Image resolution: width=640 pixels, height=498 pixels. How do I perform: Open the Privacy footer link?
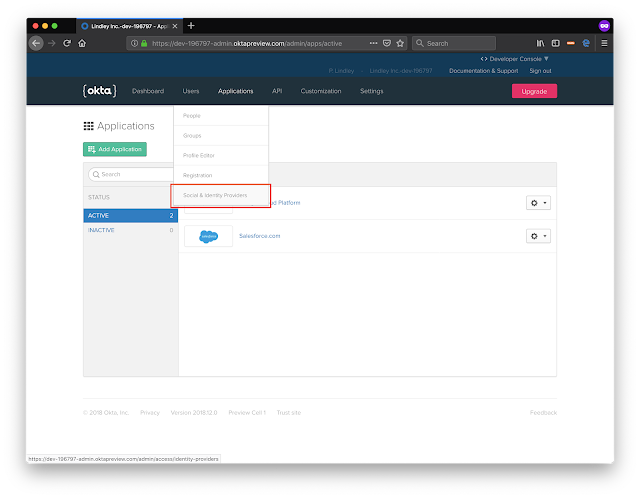click(x=150, y=413)
